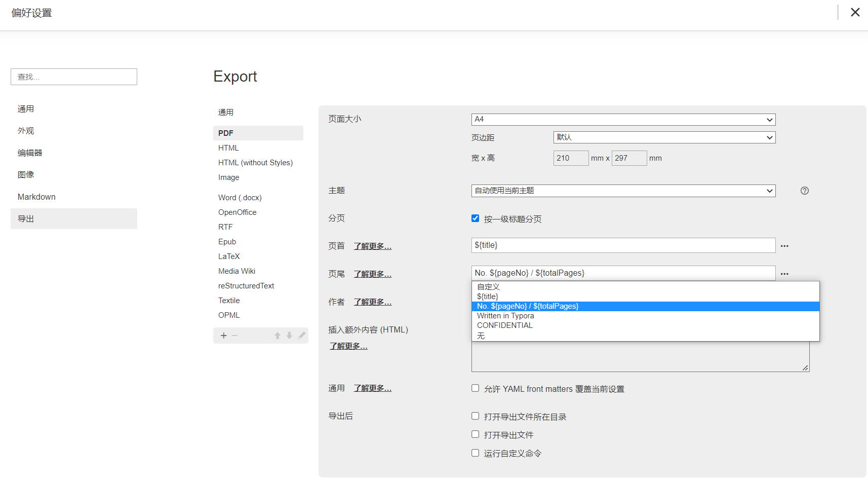This screenshot has height=480, width=868.
Task: Open footer template options via the ellipsis icon
Action: [784, 274]
